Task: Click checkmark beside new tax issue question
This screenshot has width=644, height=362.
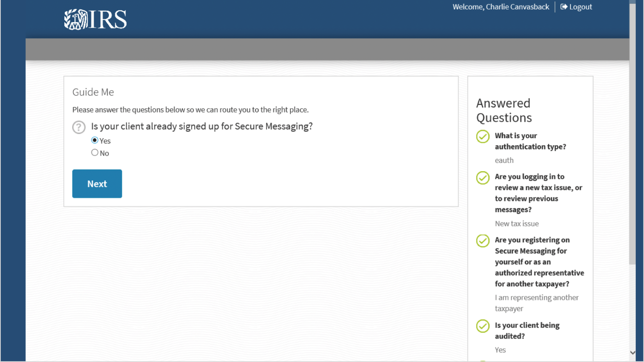Action: (483, 178)
